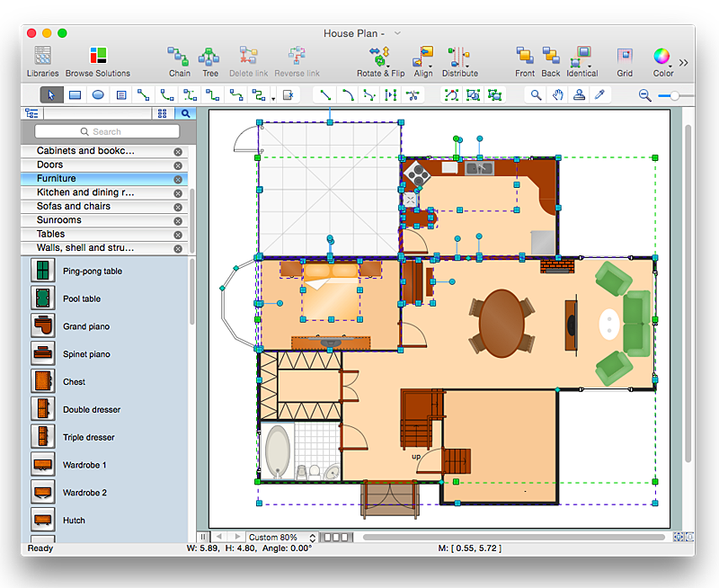Viewport: 719px width, 588px height.
Task: Click the Distribute shapes icon
Action: pos(459,56)
